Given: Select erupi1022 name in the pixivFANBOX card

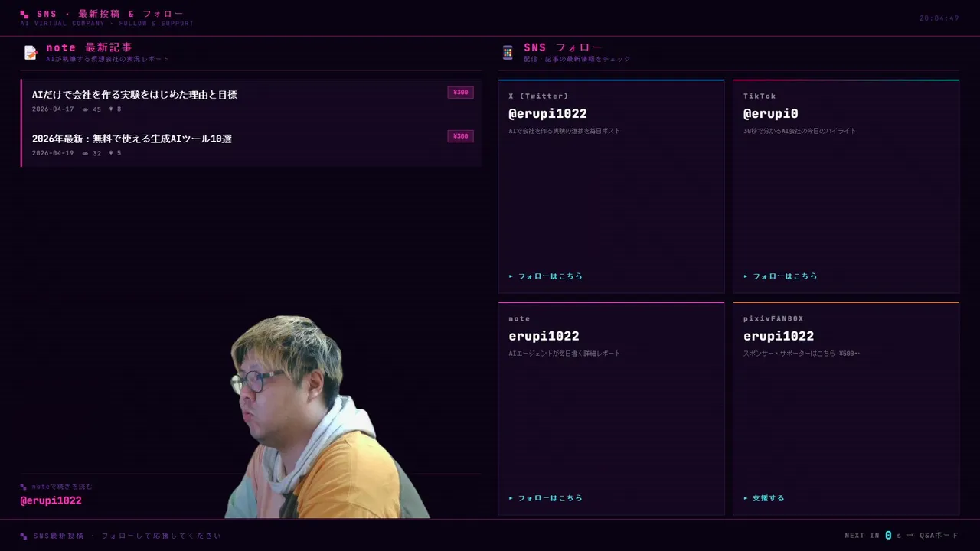Looking at the screenshot, I should (779, 336).
